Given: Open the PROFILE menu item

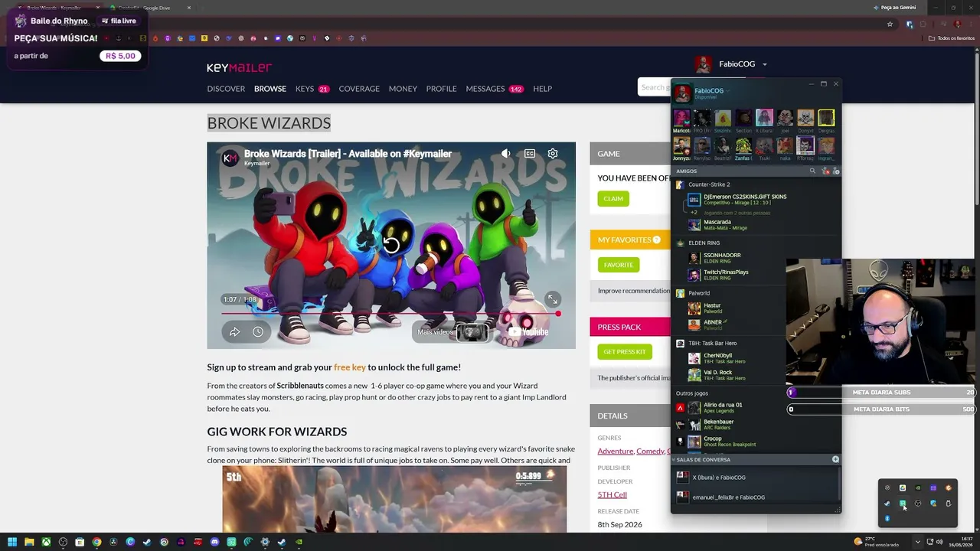Looking at the screenshot, I should [441, 89].
